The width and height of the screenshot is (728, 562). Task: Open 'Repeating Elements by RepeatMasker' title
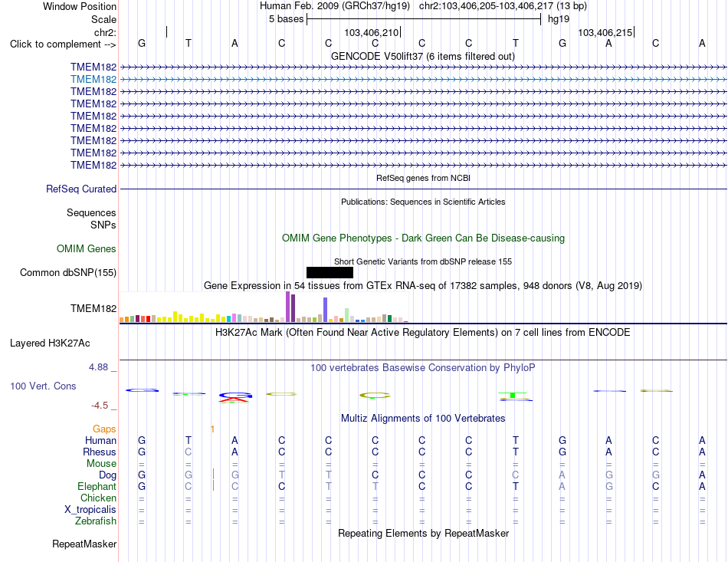423,533
